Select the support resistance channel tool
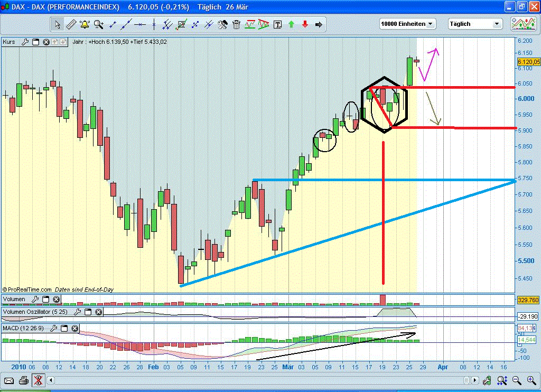Image resolution: width=541 pixels, height=392 pixels. coord(250,24)
